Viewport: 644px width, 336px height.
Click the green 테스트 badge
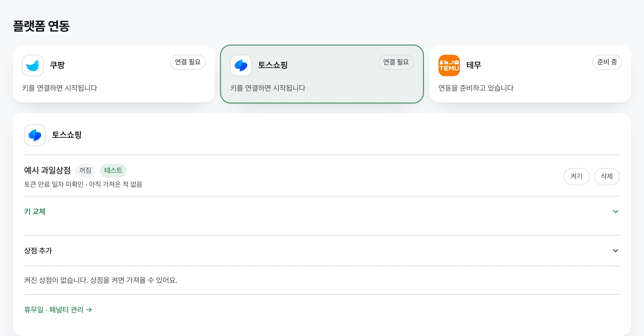(x=113, y=170)
